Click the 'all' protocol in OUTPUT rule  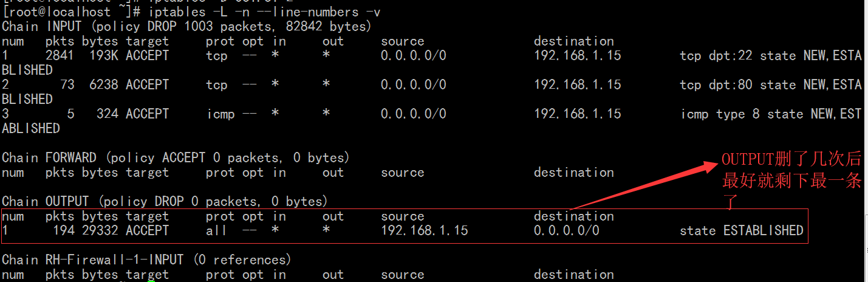216,231
